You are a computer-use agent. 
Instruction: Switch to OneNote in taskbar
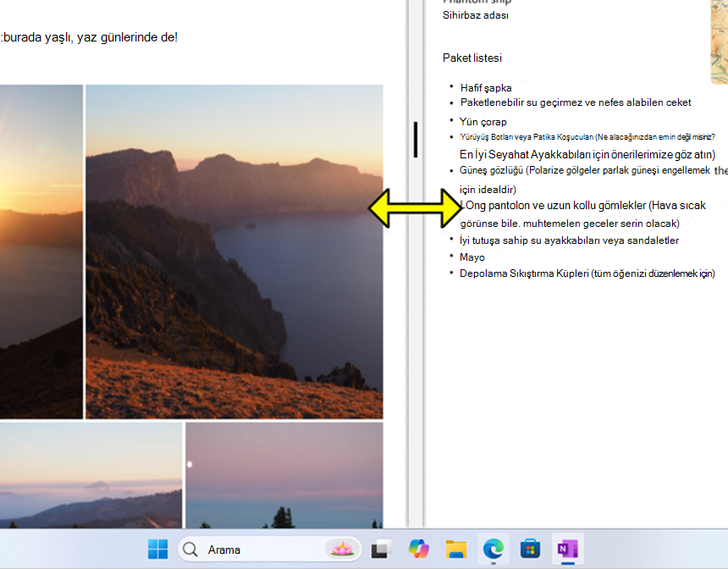point(567,550)
